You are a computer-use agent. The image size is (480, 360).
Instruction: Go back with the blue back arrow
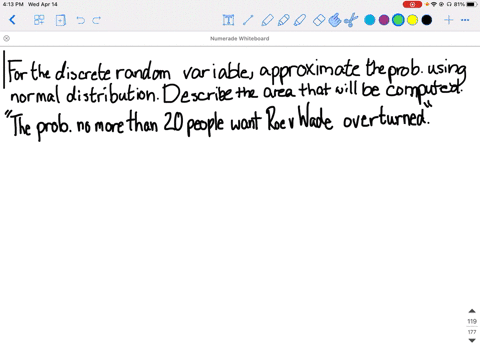point(12,20)
